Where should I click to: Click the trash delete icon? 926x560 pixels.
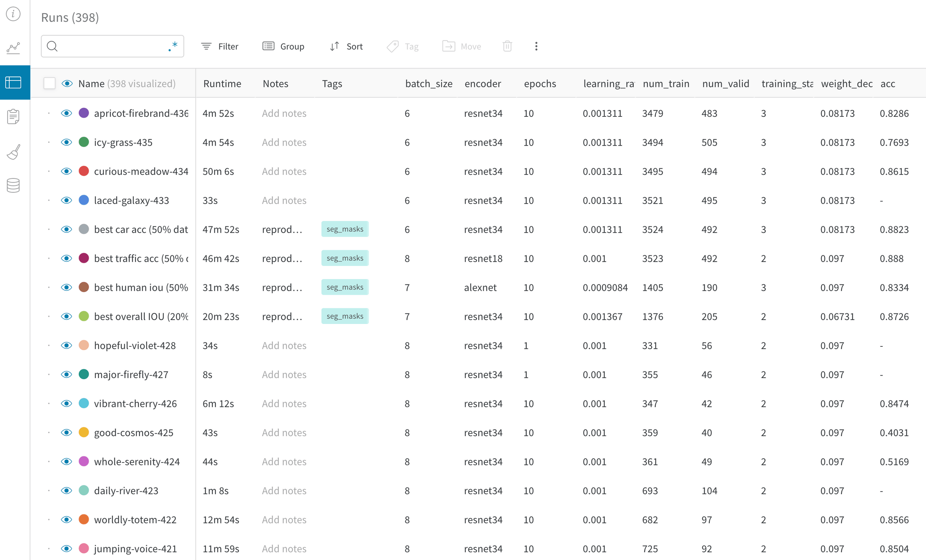point(508,46)
